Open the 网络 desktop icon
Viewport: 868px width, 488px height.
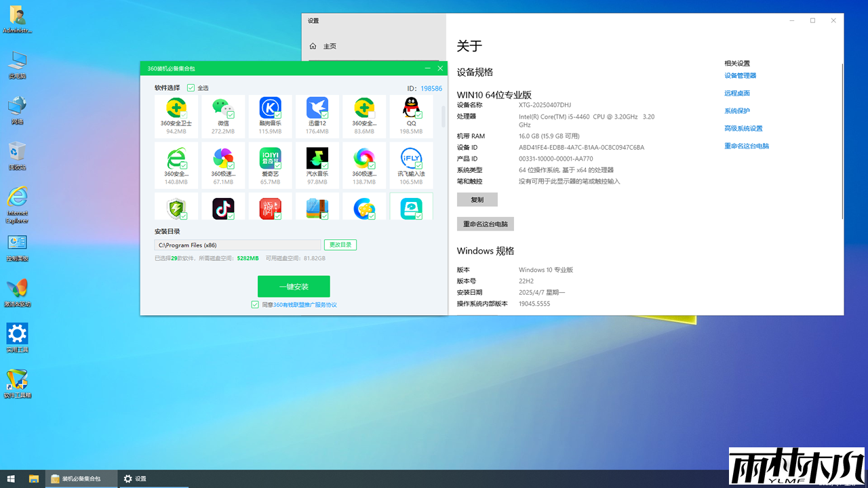point(17,110)
